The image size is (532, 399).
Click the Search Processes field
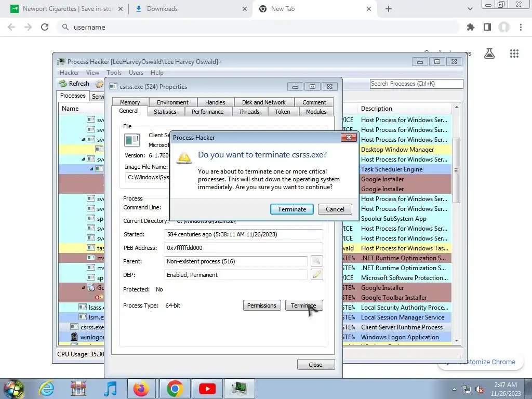[416, 84]
